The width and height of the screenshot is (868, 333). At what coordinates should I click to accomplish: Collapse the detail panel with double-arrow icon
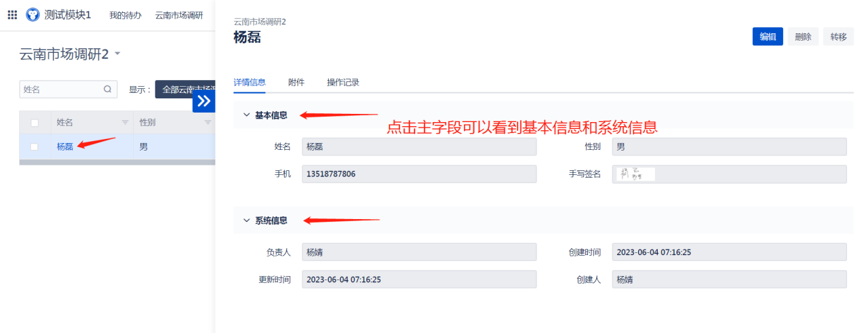tap(203, 101)
